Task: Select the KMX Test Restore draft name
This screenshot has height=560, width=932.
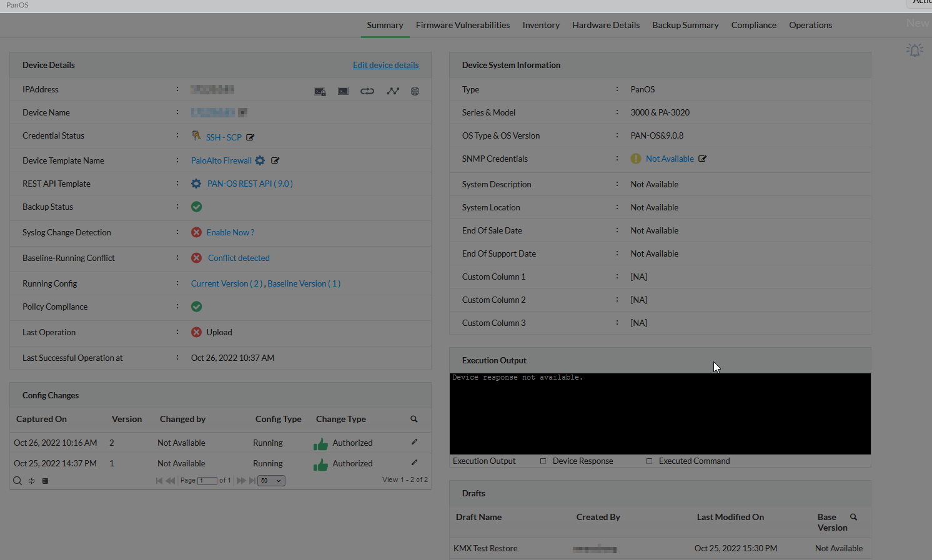Action: point(485,548)
